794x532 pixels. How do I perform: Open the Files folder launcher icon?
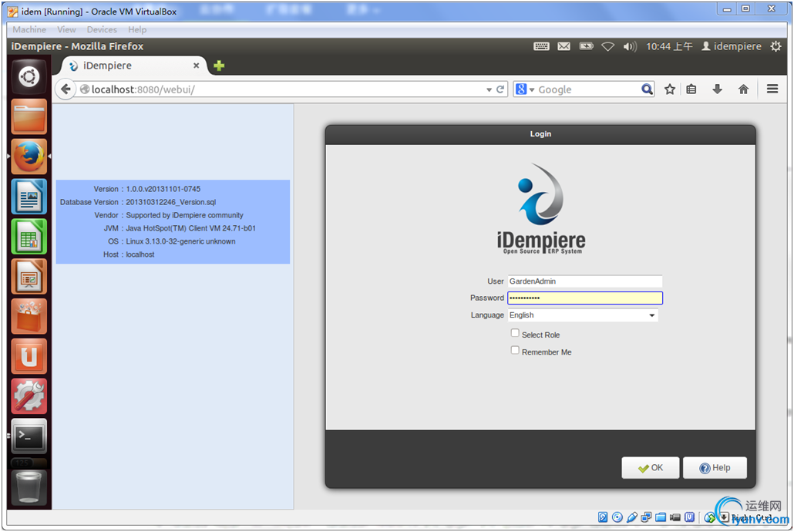29,116
